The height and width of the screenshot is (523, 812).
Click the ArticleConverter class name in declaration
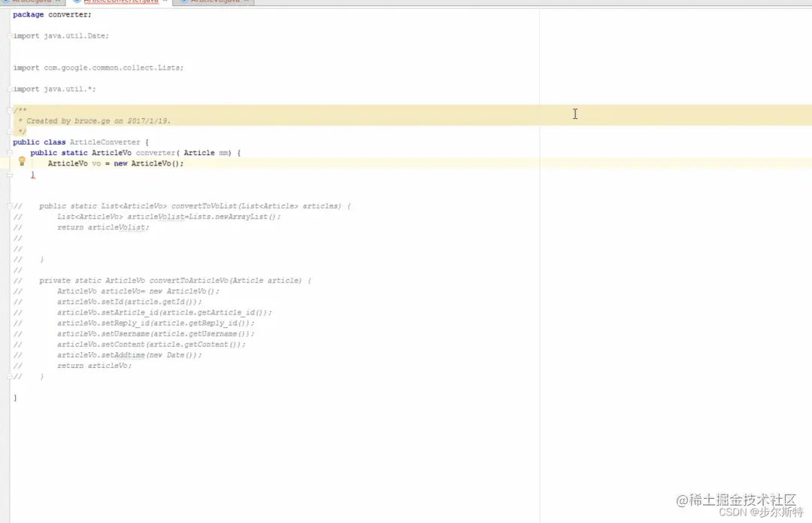(105, 142)
